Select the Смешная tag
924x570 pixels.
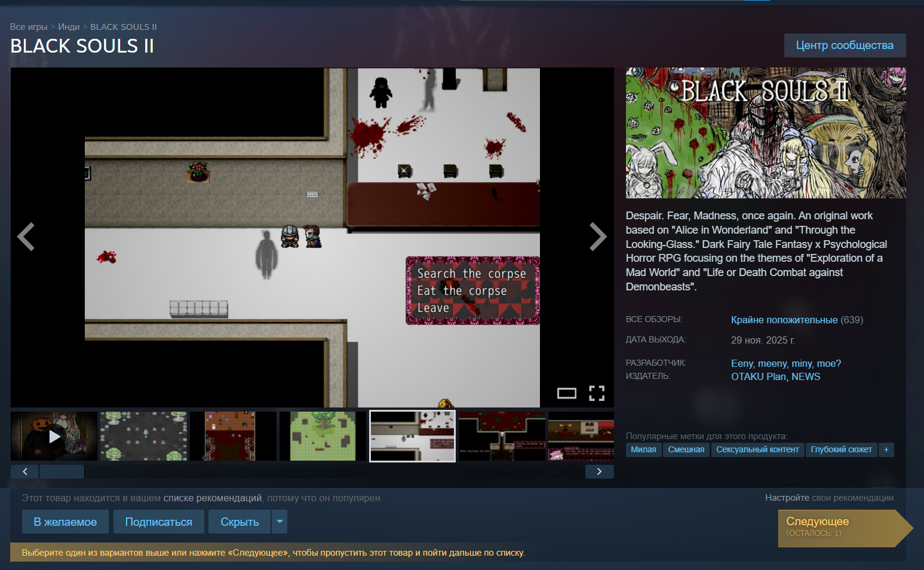[x=686, y=450]
